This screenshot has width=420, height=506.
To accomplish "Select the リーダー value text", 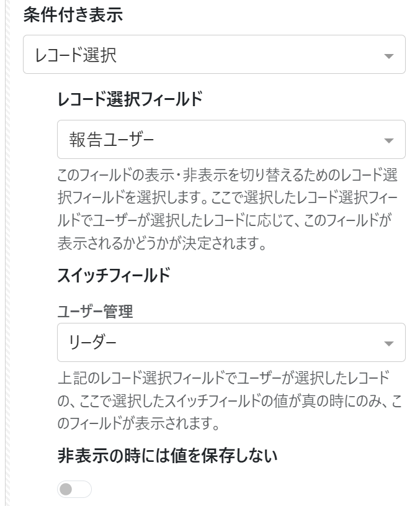I will pos(92,343).
